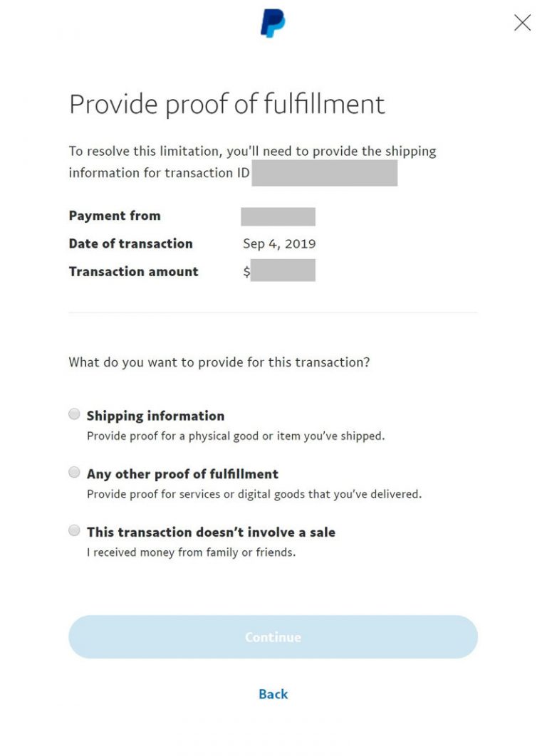
Task: Click the Back link
Action: (x=273, y=694)
